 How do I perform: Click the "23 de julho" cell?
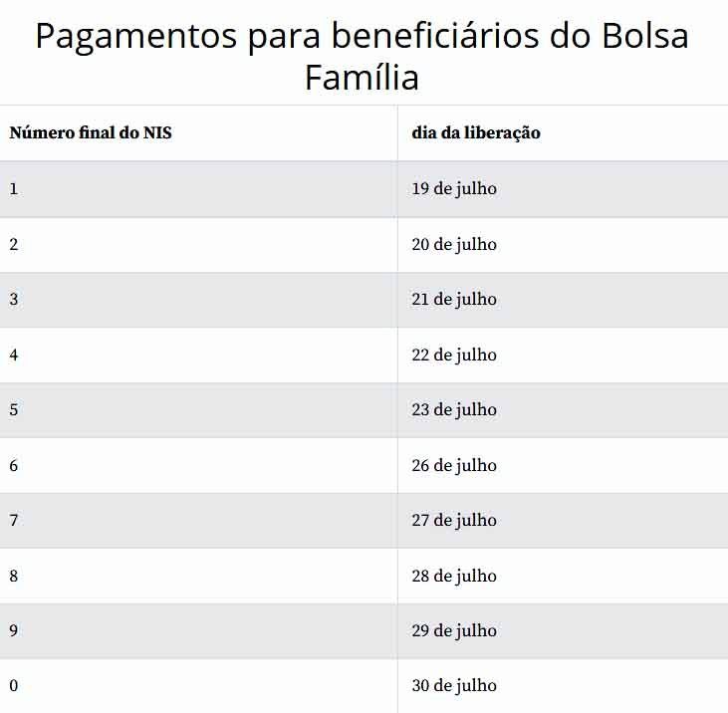coord(454,409)
